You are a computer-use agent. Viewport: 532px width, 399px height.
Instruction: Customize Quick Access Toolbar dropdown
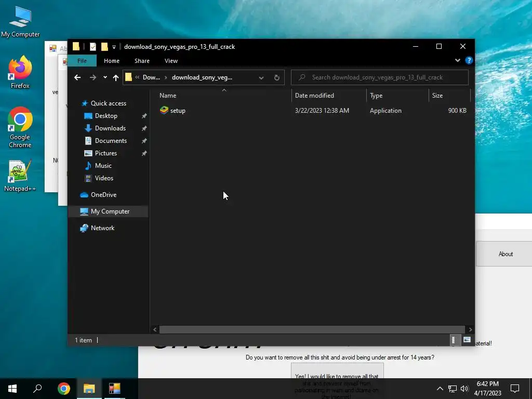114,47
